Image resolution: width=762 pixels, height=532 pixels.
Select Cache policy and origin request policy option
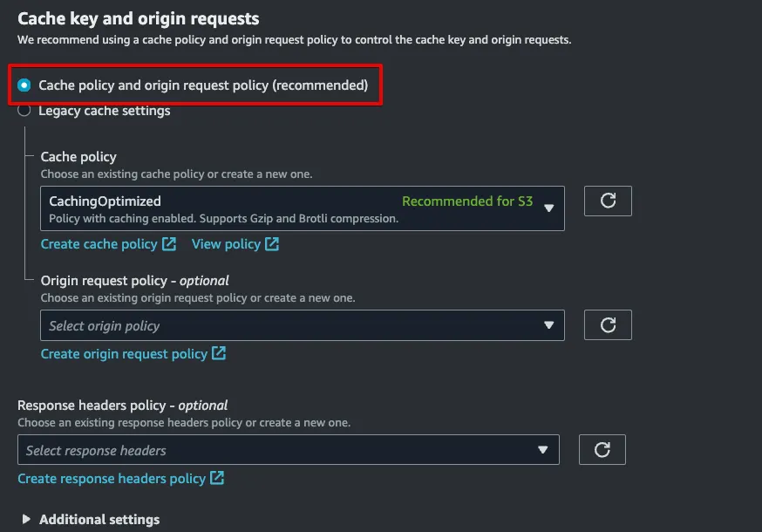(24, 85)
